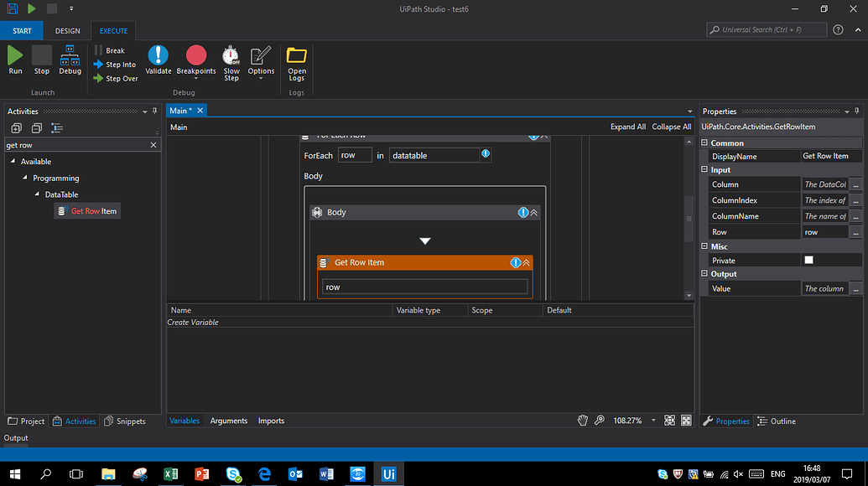Clear the activities search box

153,145
